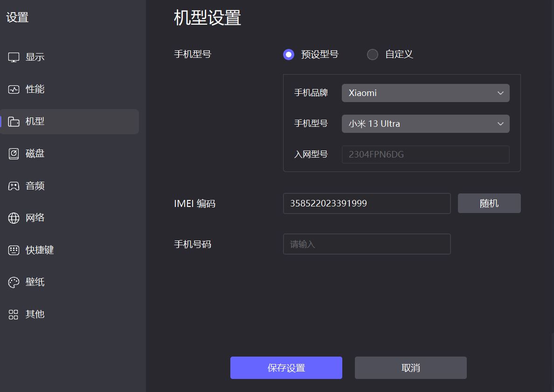Click the device icon beside 机型
The height and width of the screenshot is (392, 554).
14,122
